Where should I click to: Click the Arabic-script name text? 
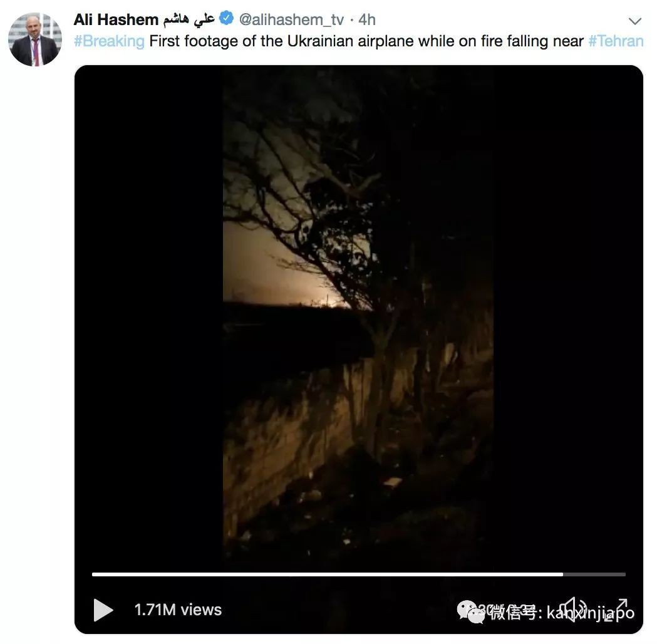point(189,19)
